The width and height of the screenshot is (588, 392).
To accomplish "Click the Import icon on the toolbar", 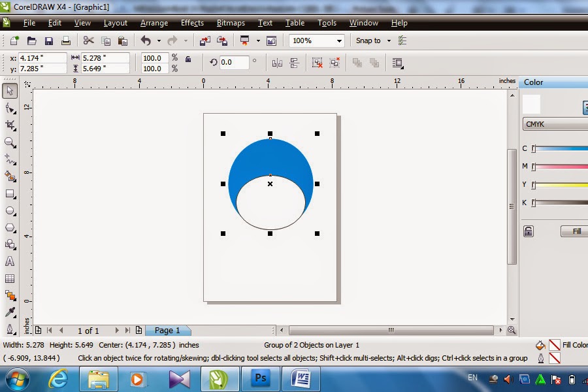I will [x=206, y=41].
